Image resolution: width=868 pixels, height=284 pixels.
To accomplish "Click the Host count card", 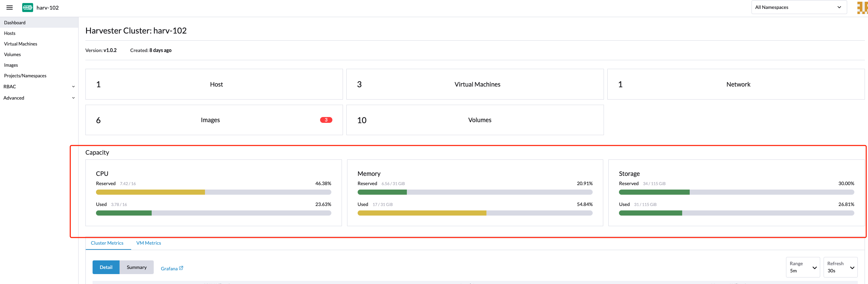I will [x=214, y=84].
